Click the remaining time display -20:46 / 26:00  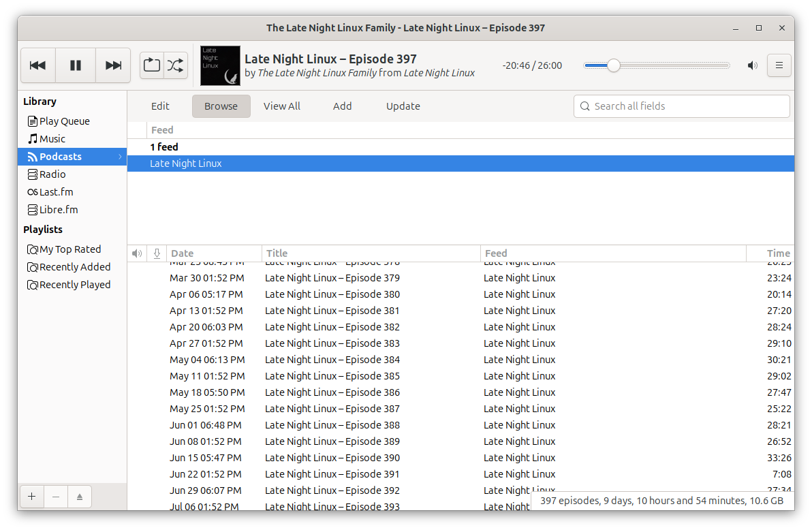point(532,66)
